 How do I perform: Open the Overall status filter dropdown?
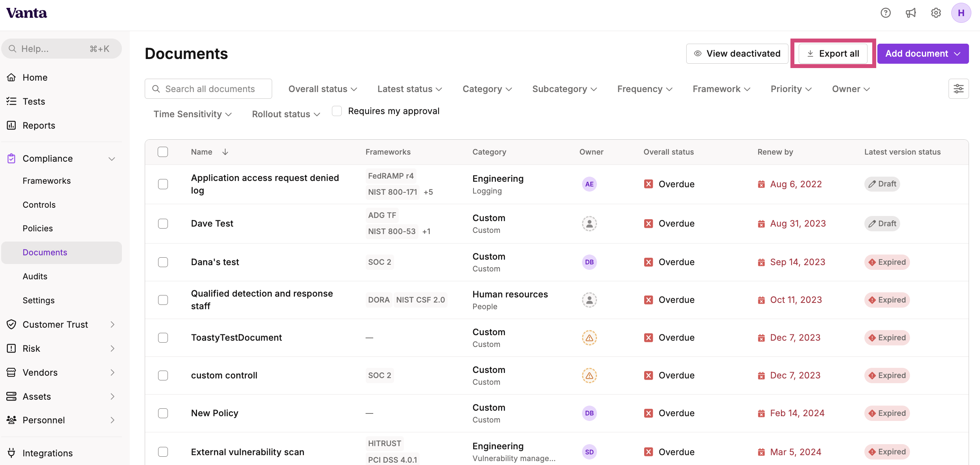click(322, 89)
